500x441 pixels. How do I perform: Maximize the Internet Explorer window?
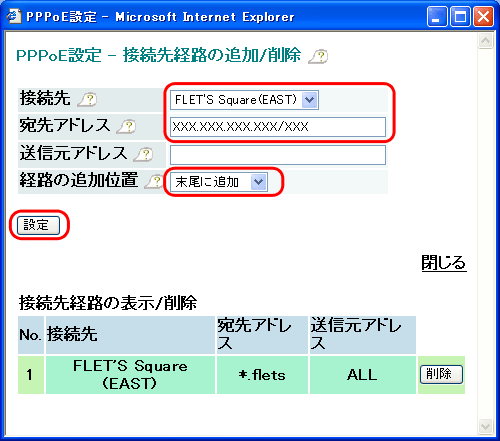pos(460,17)
